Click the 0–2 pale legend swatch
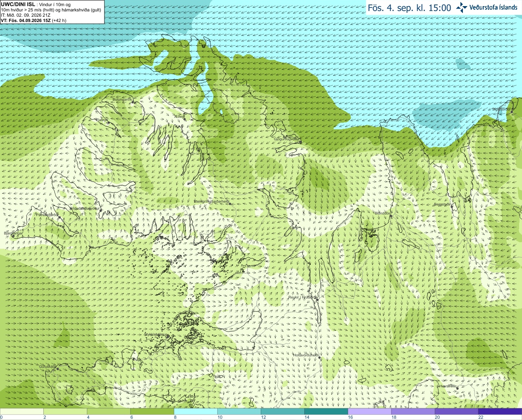Viewport: 522px width, 420px height. 22,411
